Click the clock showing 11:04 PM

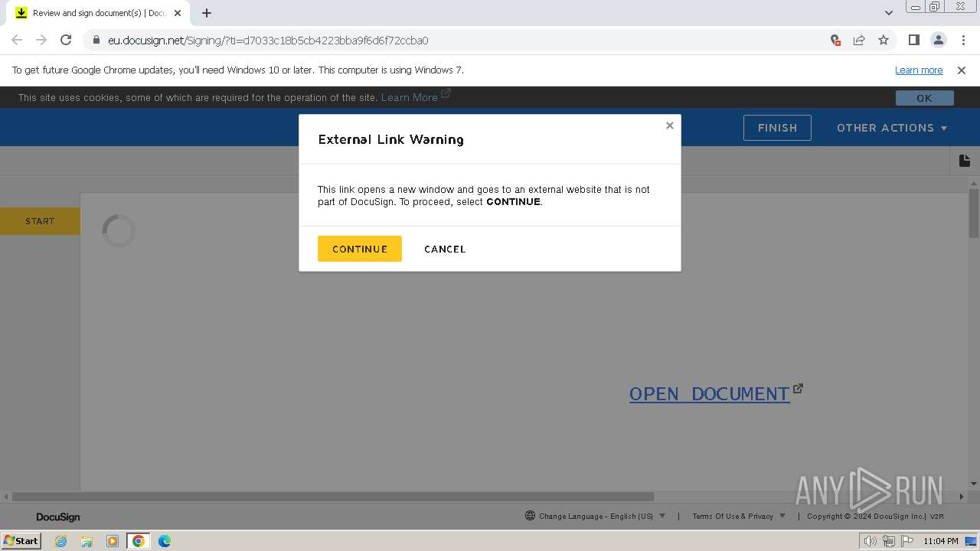(x=941, y=541)
